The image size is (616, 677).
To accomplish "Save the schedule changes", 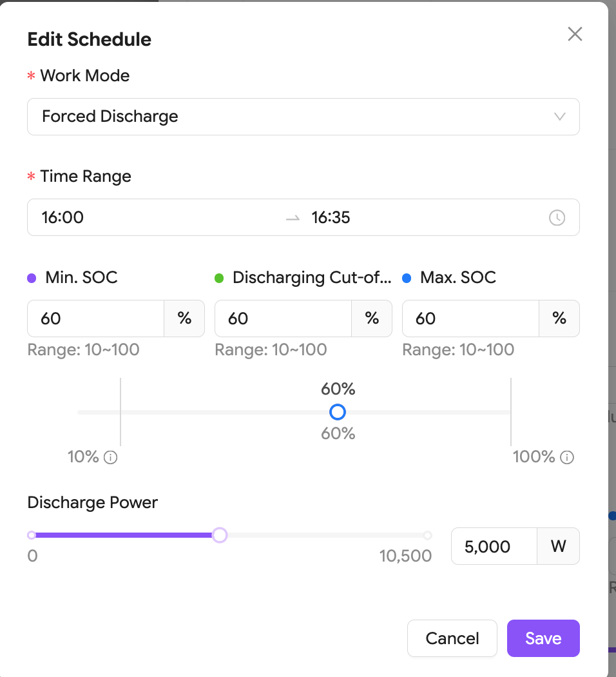I will pyautogui.click(x=543, y=638).
